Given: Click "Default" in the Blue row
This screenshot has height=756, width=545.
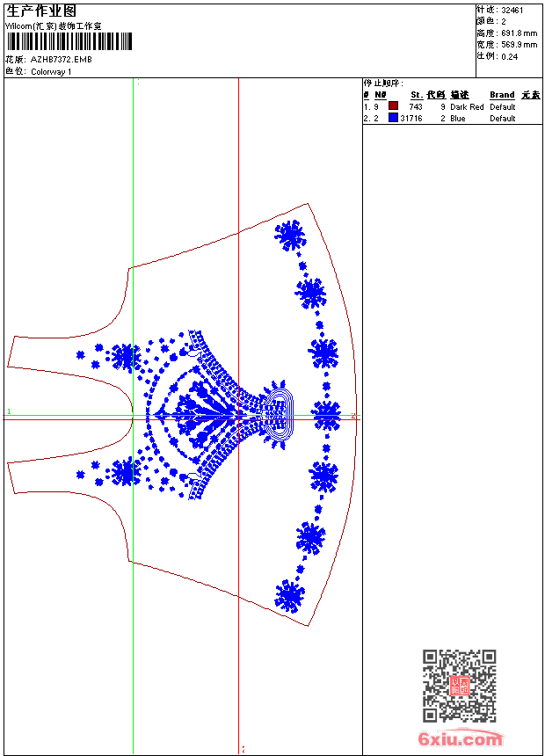Looking at the screenshot, I should tap(503, 119).
